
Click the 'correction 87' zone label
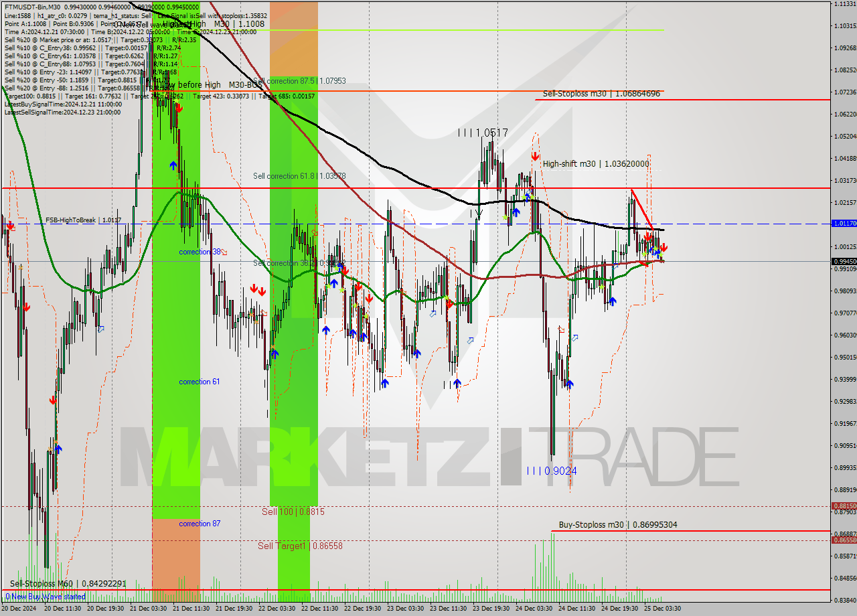200,524
